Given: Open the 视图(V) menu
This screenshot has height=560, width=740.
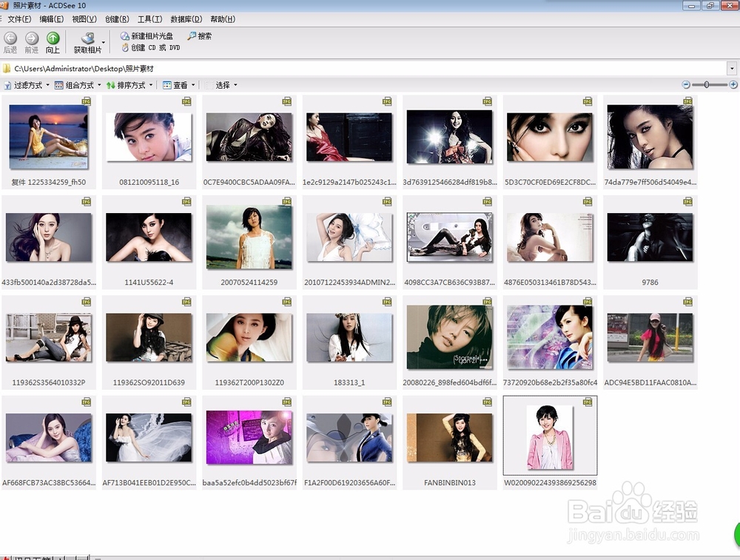Looking at the screenshot, I should 84,19.
